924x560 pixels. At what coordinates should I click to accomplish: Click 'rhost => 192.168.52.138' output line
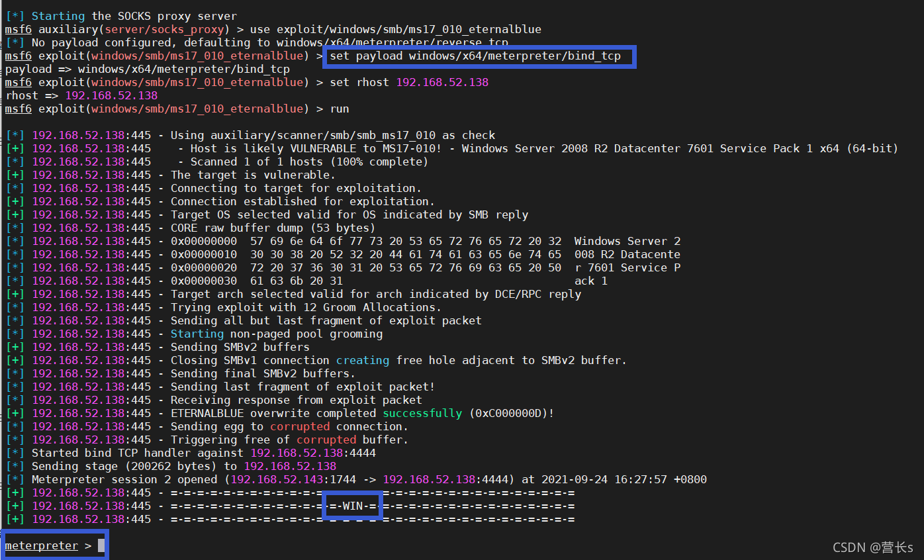81,95
